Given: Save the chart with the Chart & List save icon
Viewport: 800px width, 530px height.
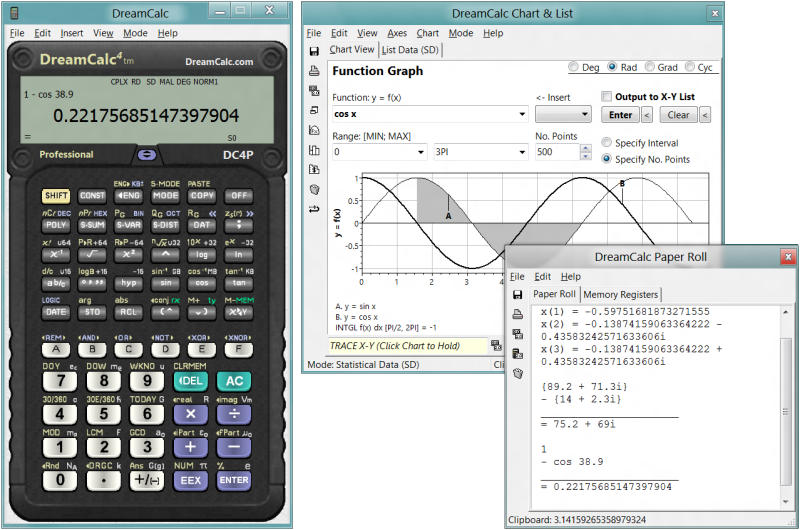Looking at the screenshot, I should tap(314, 51).
